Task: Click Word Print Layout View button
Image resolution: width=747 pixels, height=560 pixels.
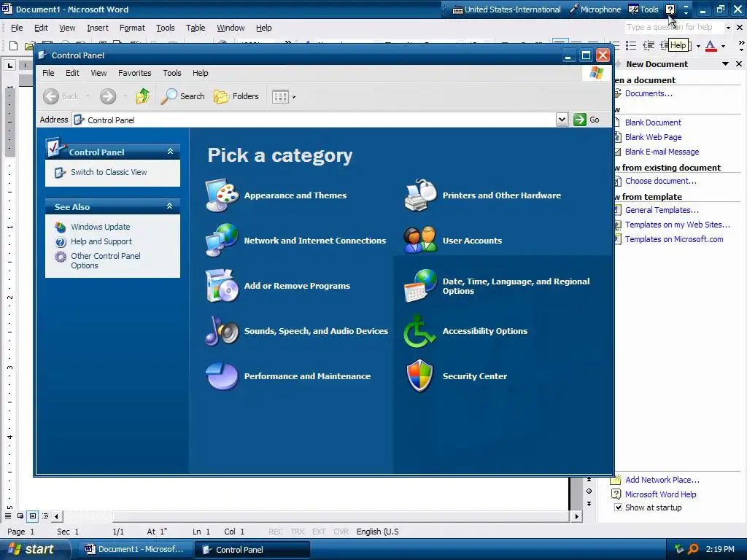Action: coord(32,516)
